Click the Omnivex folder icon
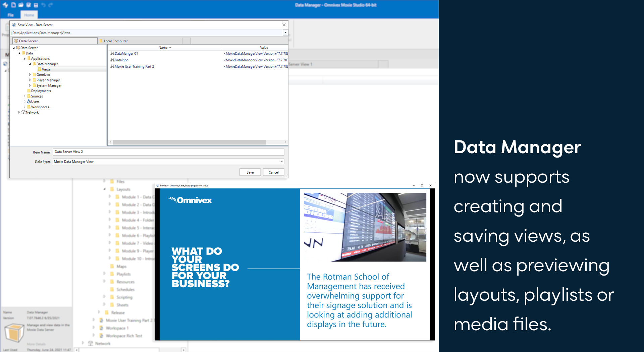 click(x=34, y=75)
